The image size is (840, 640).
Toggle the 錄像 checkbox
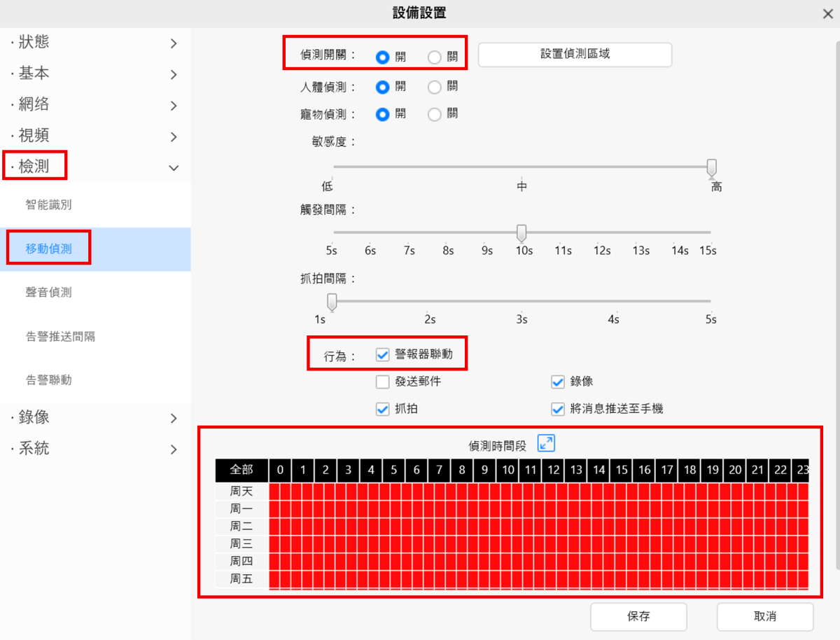tap(557, 382)
